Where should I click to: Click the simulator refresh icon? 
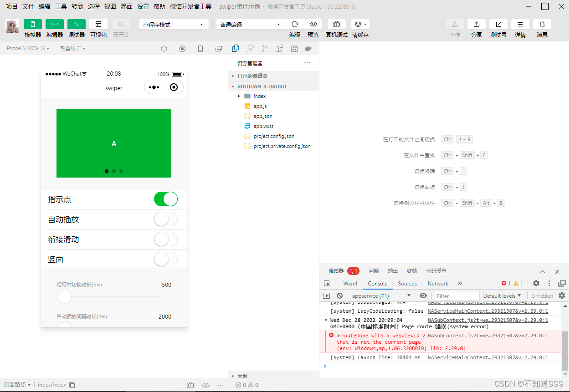(164, 49)
